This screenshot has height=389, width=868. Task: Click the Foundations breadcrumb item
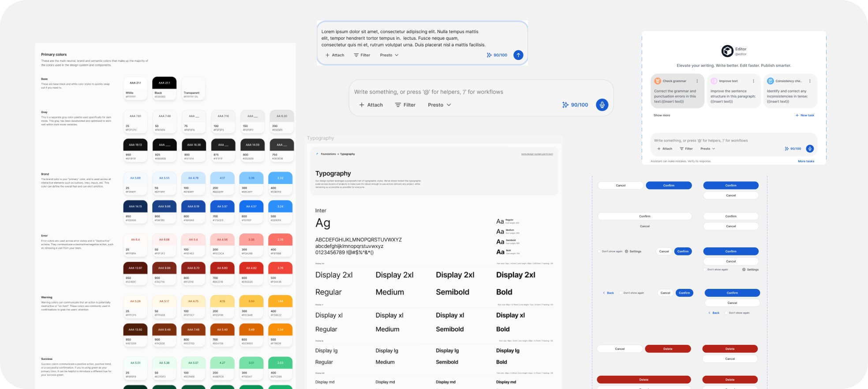pos(328,154)
